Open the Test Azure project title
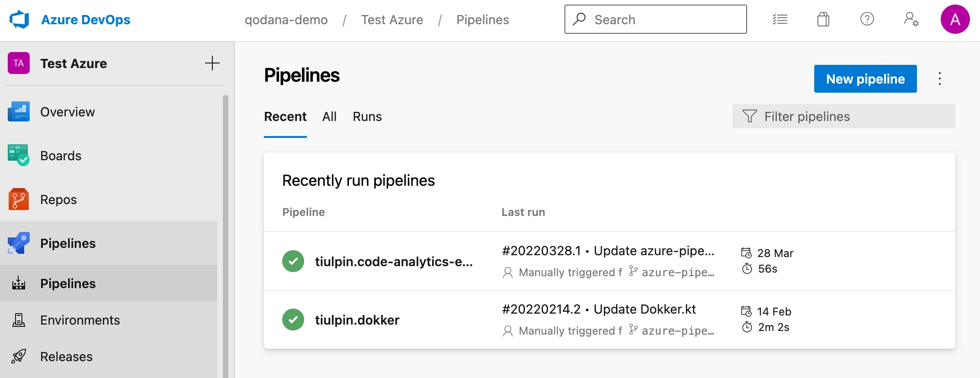The width and height of the screenshot is (980, 378). (x=74, y=63)
